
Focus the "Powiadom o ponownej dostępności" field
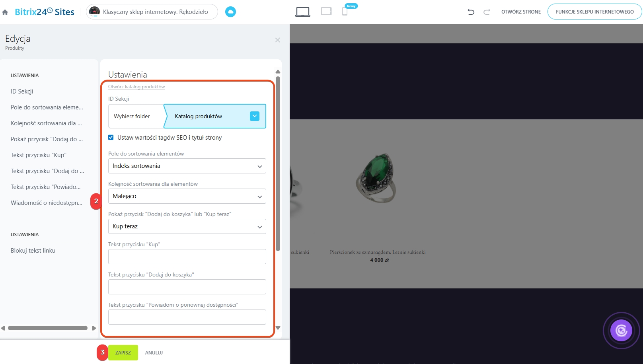(187, 317)
